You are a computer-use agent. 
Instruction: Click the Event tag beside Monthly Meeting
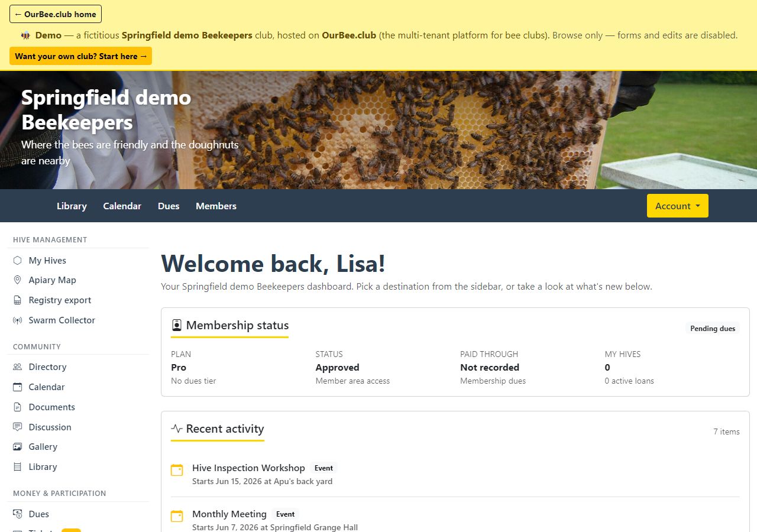coord(285,514)
